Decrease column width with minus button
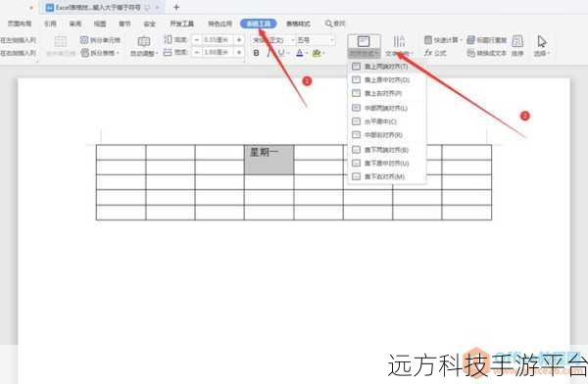The width and height of the screenshot is (588, 384). [x=197, y=52]
